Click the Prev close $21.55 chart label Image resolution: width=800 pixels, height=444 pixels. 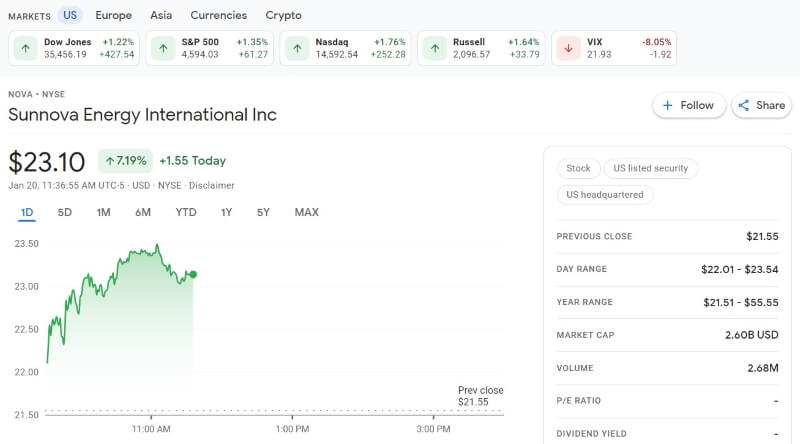click(481, 396)
